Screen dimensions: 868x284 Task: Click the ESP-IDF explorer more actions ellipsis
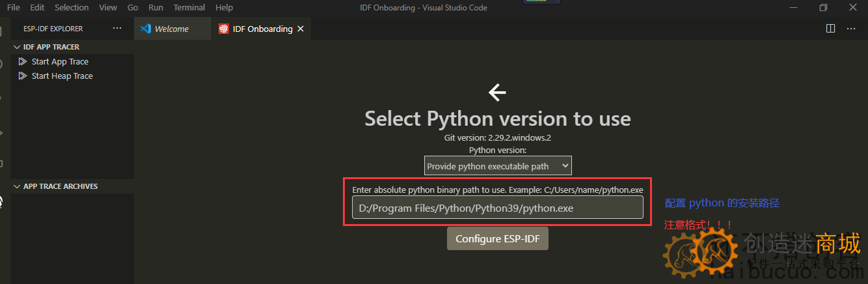tap(117, 29)
